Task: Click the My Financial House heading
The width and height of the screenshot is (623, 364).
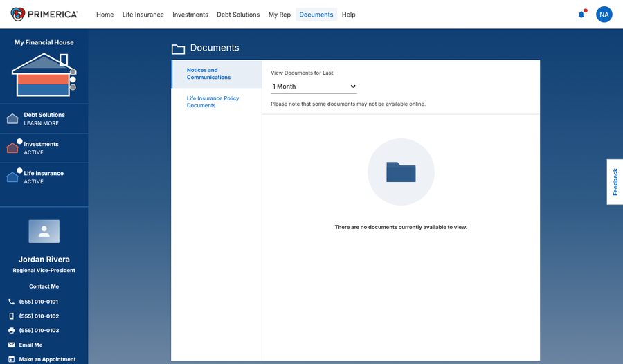Action: click(44, 42)
